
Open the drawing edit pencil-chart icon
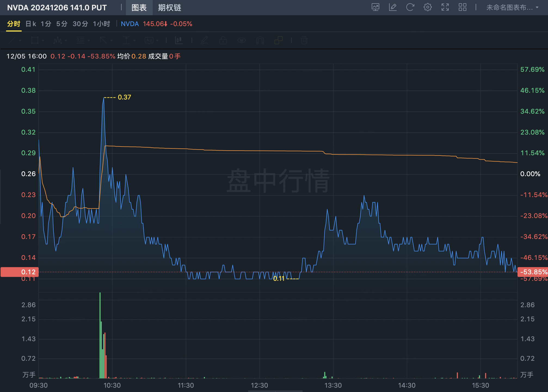click(393, 7)
